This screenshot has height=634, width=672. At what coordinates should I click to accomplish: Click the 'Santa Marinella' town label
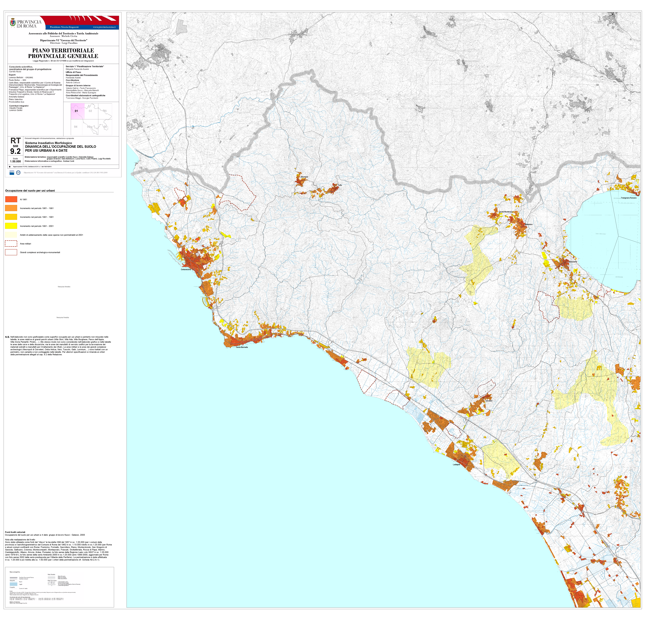(x=242, y=347)
